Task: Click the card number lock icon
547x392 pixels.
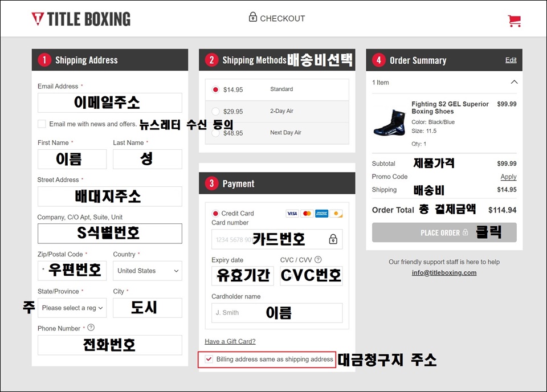Action: click(333, 239)
